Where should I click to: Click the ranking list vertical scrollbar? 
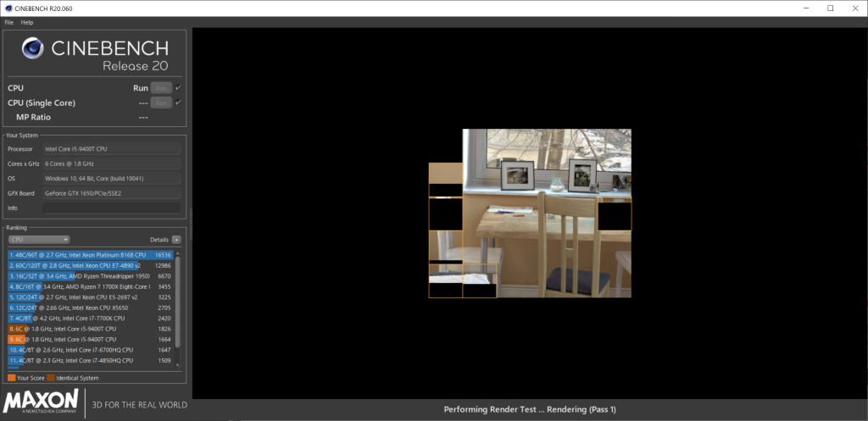(x=178, y=302)
